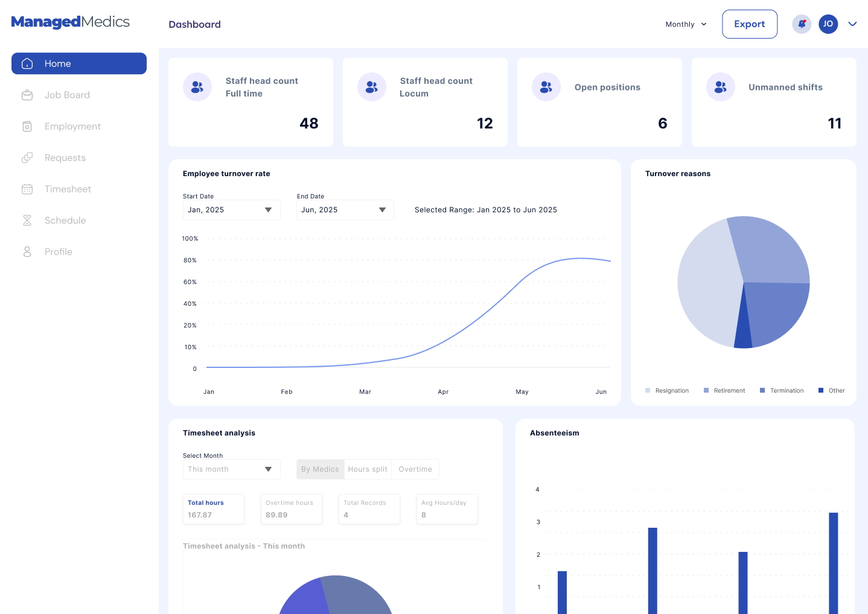
Task: Select the Overtime tab
Action: 415,469
